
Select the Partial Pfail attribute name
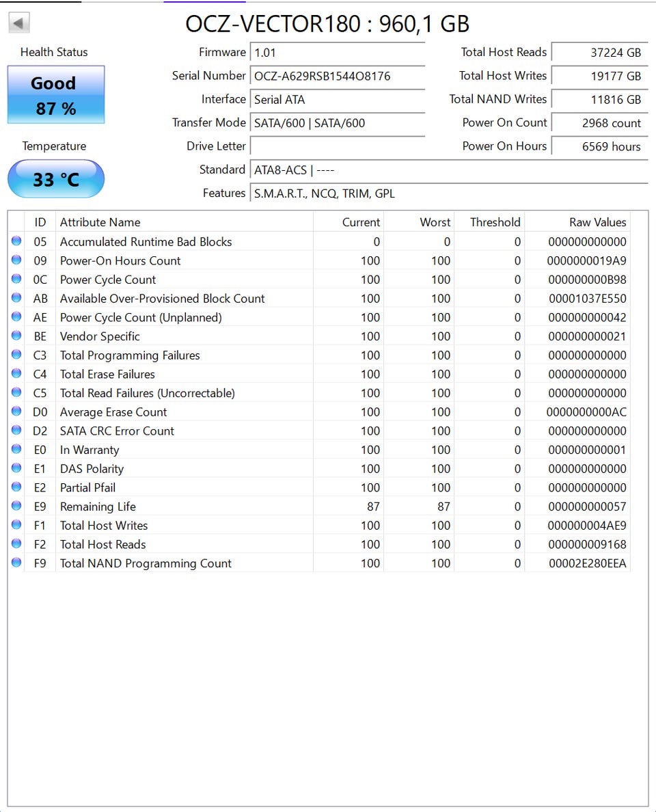pos(87,487)
